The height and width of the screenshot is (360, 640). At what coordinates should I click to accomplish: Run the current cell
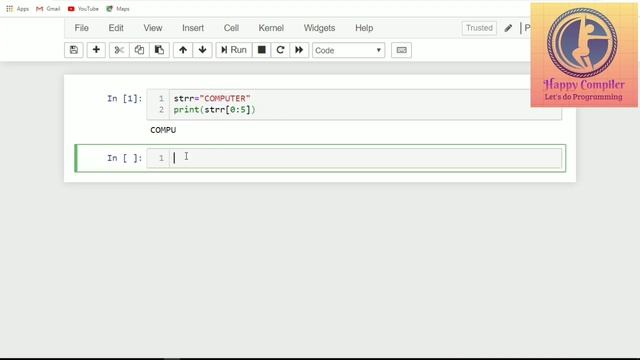coord(234,50)
